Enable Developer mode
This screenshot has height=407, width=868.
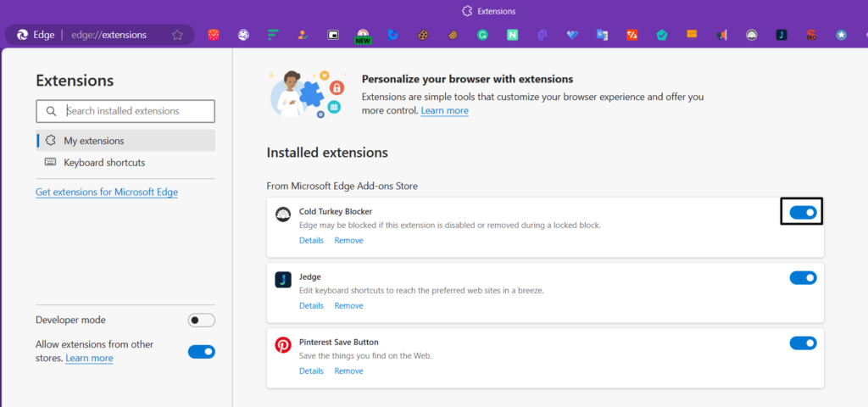pos(202,321)
